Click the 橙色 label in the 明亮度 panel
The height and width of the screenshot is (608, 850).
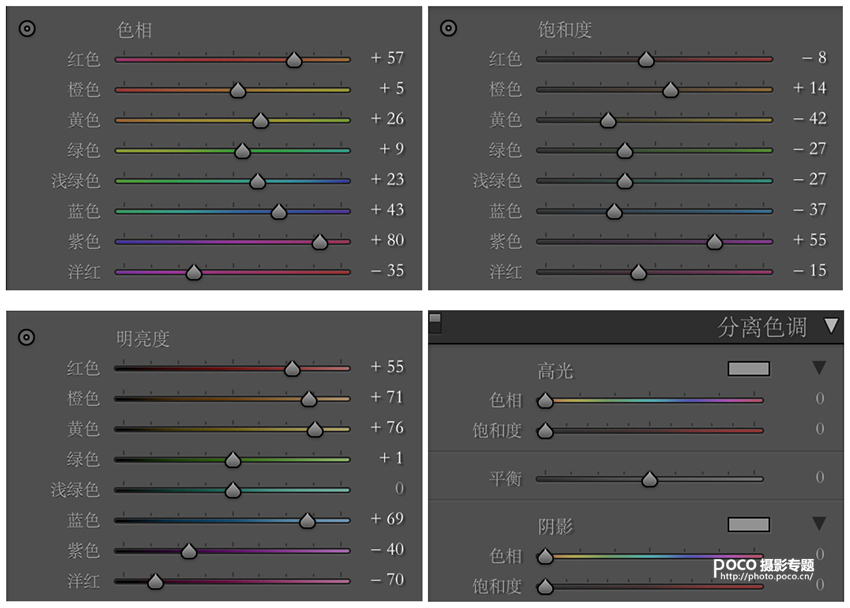(x=83, y=398)
